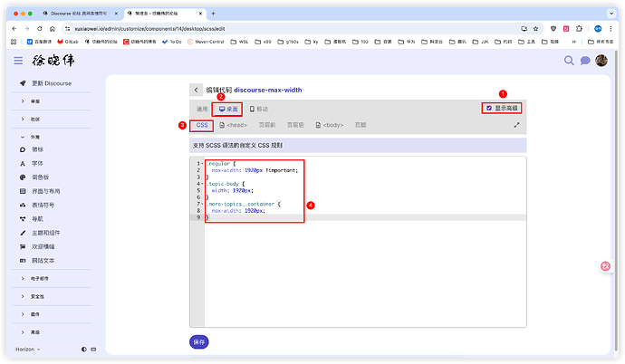Expand the 安全性 sidebar section

pos(23,297)
